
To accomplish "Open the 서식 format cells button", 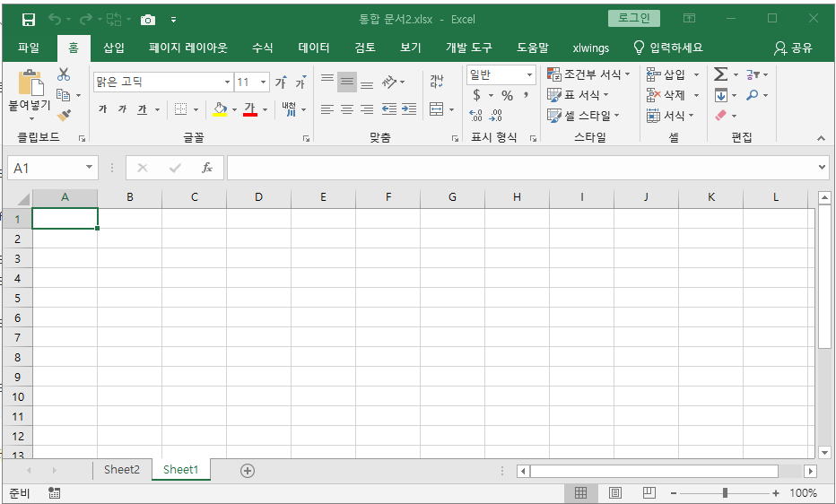I will coord(670,115).
